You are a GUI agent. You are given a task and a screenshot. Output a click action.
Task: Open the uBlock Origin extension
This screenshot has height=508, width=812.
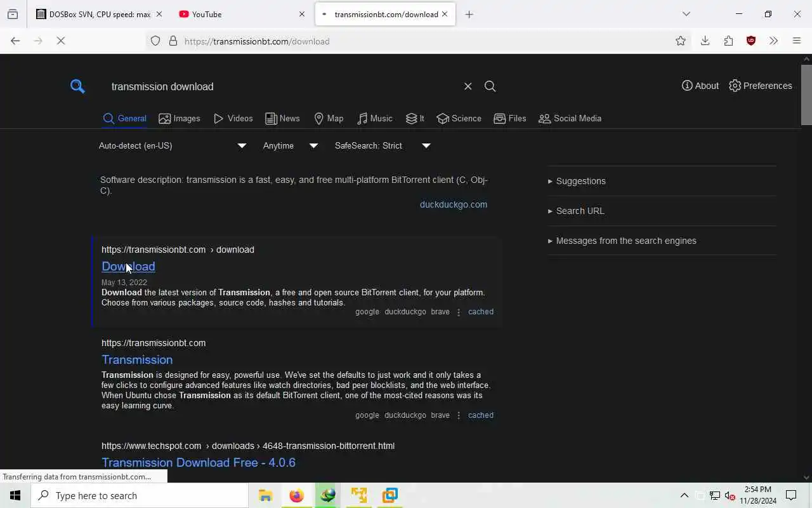coord(751,41)
